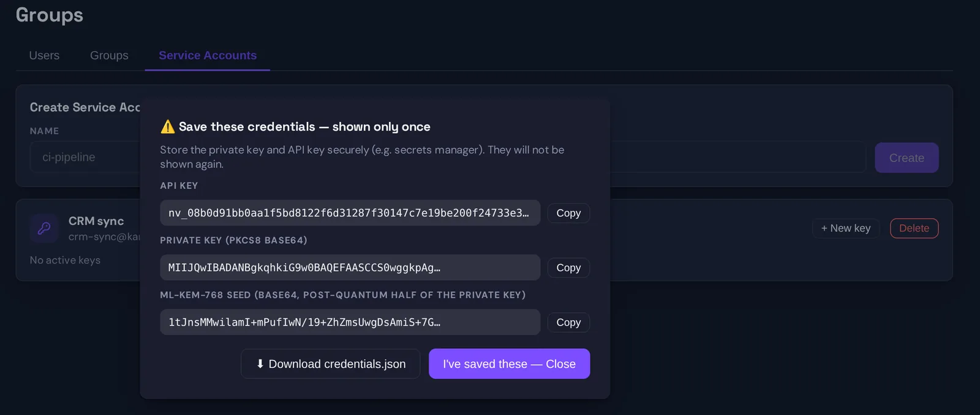Delete the CRM sync service account
Viewport: 980px width, 415px height.
(x=914, y=228)
